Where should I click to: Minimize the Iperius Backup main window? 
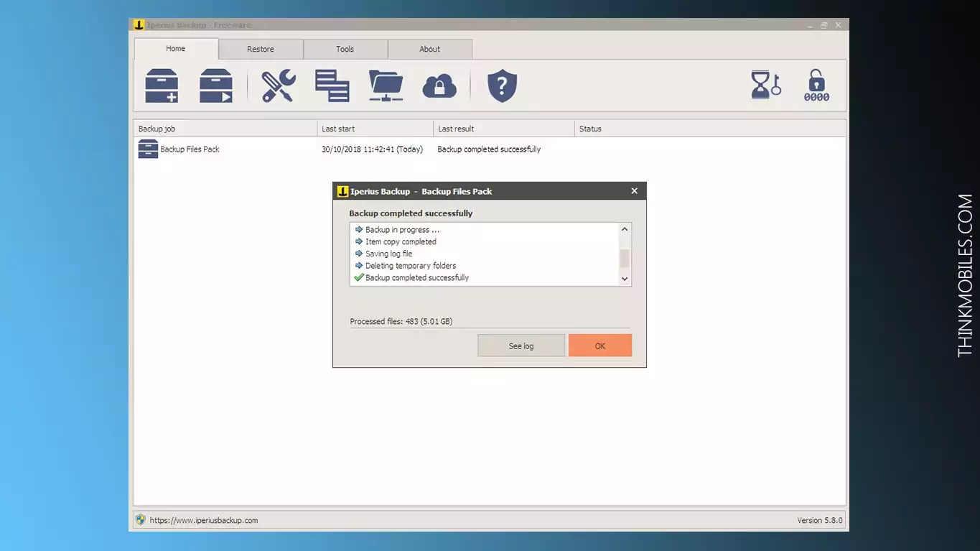811,26
